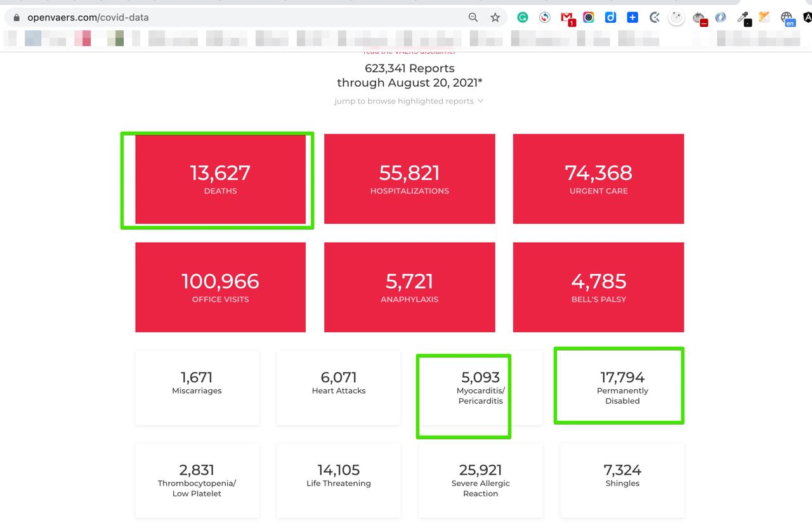Image resolution: width=812 pixels, height=528 pixels.
Task: Open the yellow note extension icon
Action: (764, 18)
